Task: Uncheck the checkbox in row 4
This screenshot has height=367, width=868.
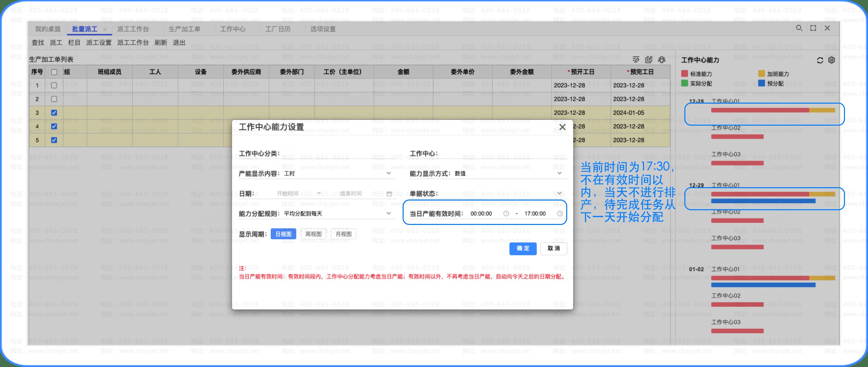Action: click(54, 126)
